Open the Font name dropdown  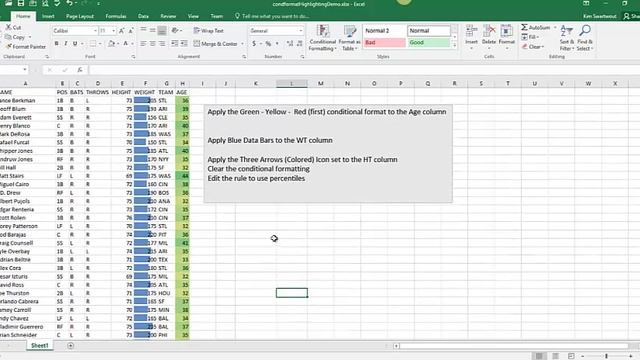pos(95,31)
